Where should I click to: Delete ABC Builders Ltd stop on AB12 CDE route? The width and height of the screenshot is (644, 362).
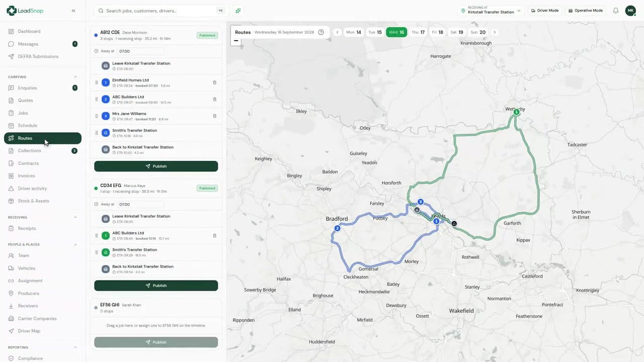(214, 100)
